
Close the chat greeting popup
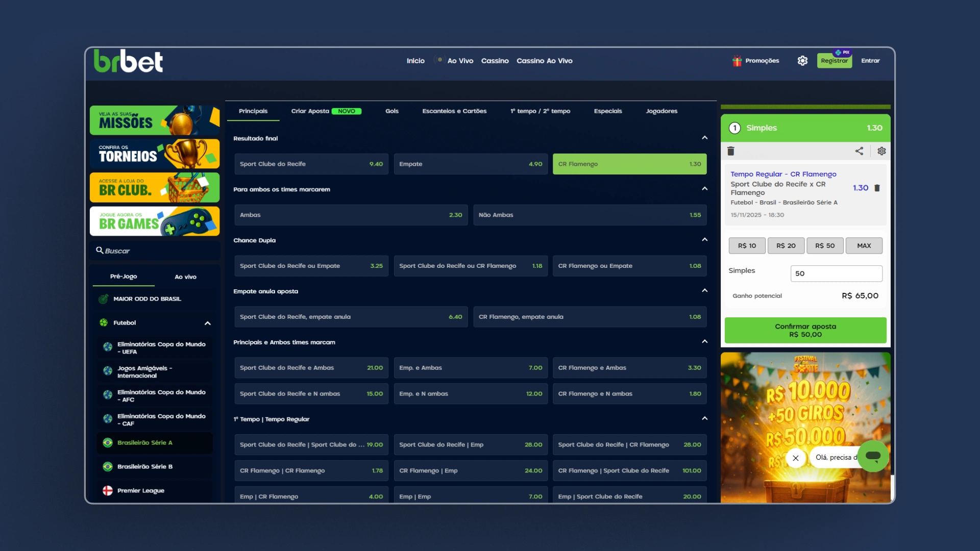[x=795, y=458]
